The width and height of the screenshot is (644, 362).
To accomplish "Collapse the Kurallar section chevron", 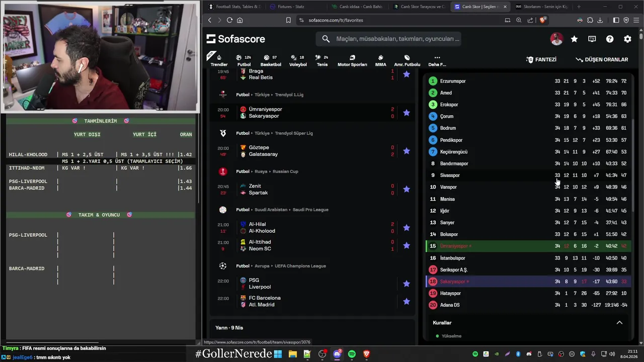I will 619,323.
